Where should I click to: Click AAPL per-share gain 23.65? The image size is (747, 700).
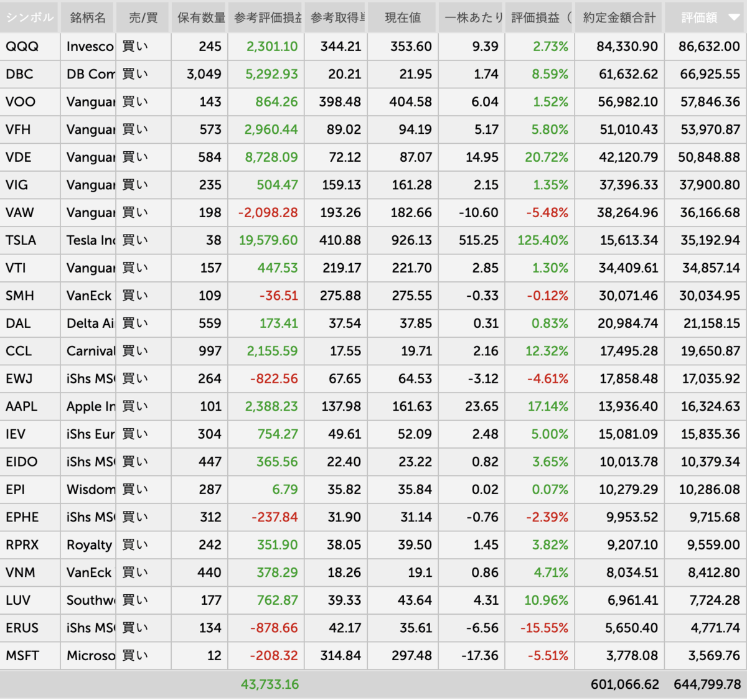point(482,406)
